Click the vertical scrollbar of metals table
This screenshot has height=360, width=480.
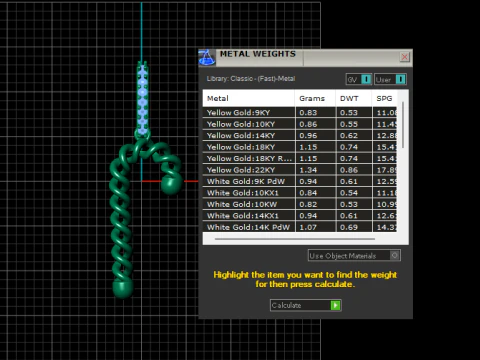[x=403, y=125]
